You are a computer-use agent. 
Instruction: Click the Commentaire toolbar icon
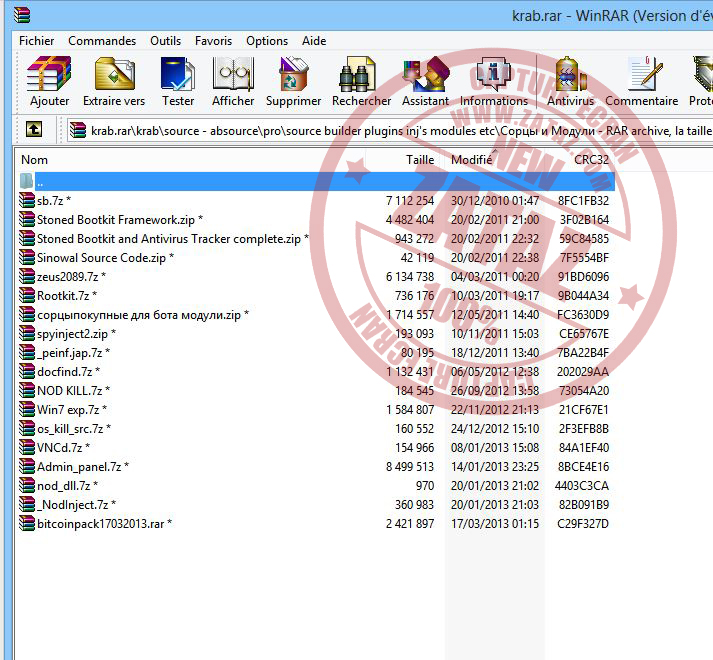pyautogui.click(x=645, y=74)
